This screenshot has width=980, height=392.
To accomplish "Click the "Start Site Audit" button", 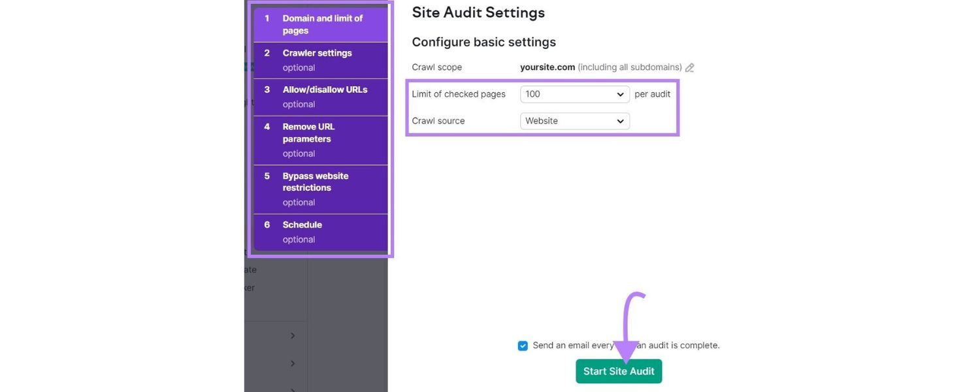I will [x=618, y=370].
